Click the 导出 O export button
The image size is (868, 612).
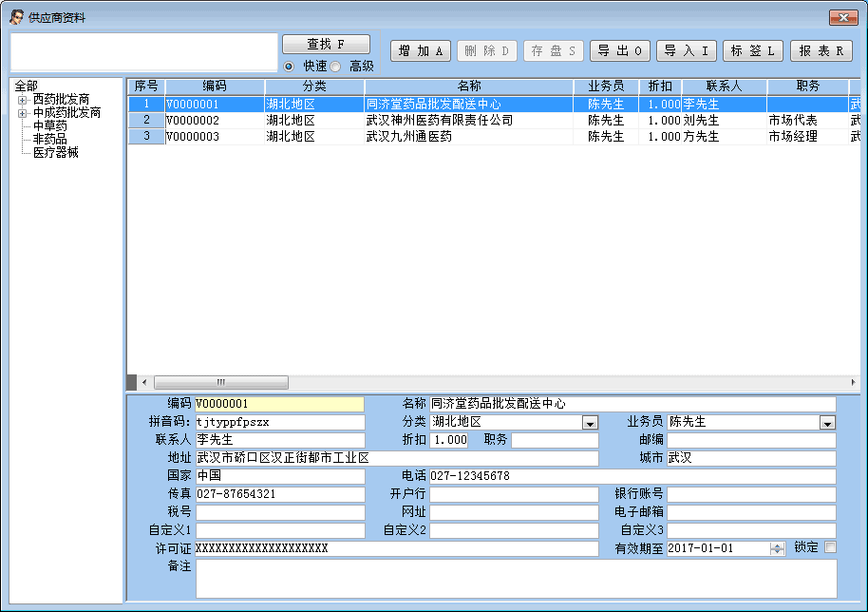620,51
